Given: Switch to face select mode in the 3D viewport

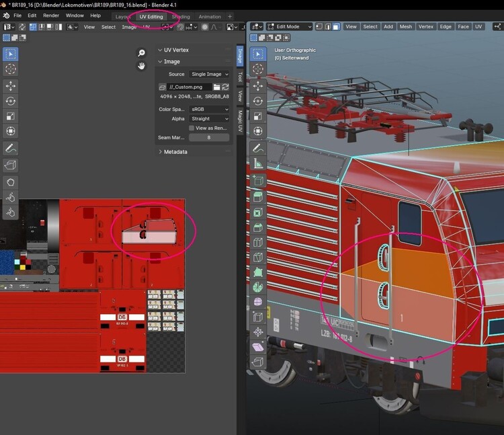Looking at the screenshot, I should tap(336, 27).
